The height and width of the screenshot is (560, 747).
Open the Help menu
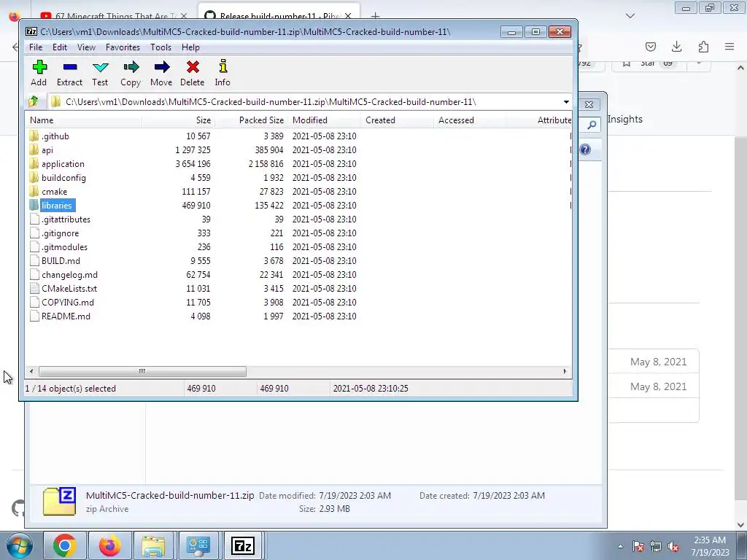tap(190, 47)
